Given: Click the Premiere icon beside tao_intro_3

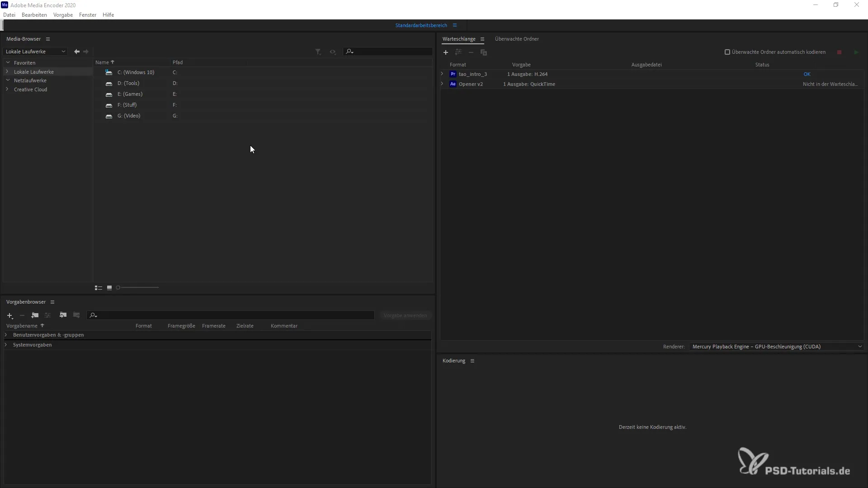Looking at the screenshot, I should pos(453,74).
